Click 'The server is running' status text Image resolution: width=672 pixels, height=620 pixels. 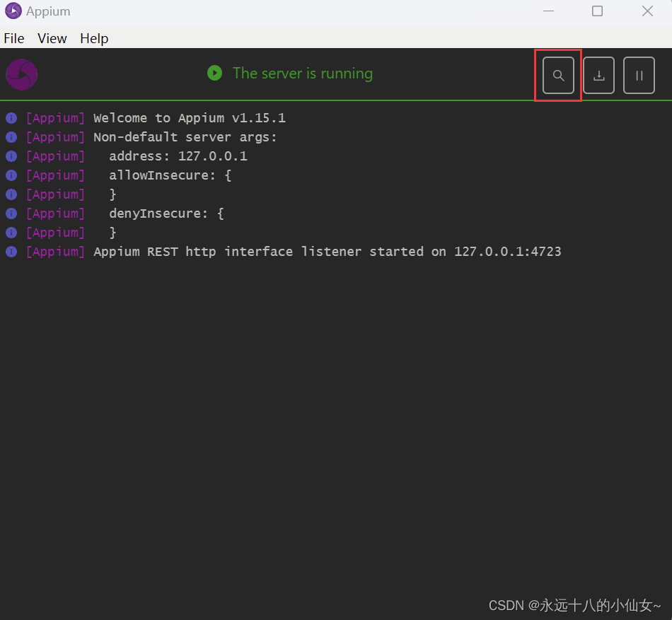[x=303, y=74]
